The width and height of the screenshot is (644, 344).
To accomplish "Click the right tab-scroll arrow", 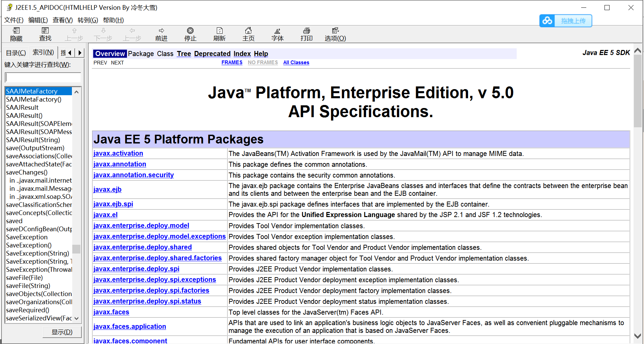I will pos(80,52).
